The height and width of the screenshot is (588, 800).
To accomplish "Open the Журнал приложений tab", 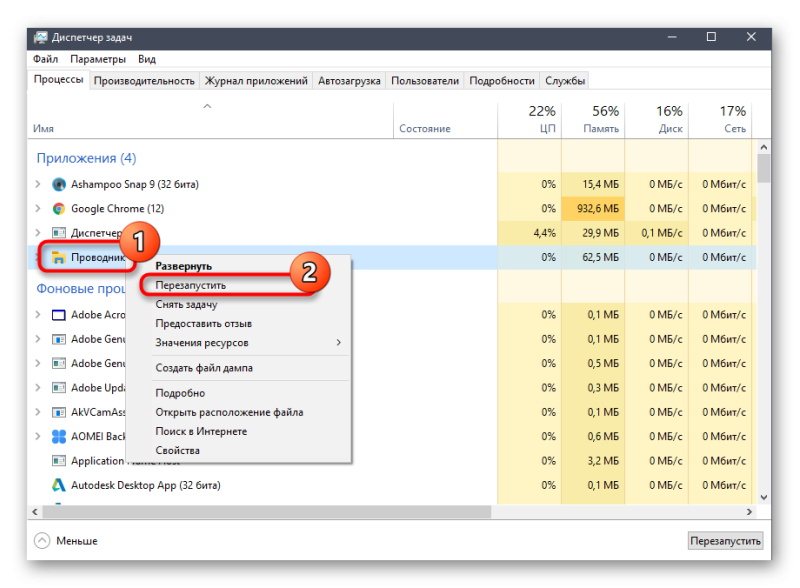I will pyautogui.click(x=256, y=81).
